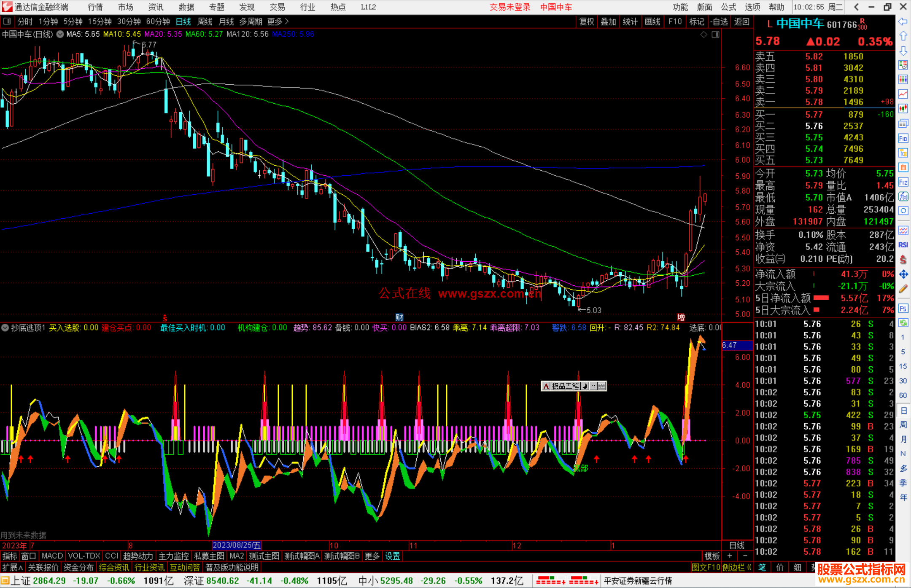Image resolution: width=911 pixels, height=588 pixels.
Task: Expand the 扩展 panel at bottom left
Action: point(13,567)
